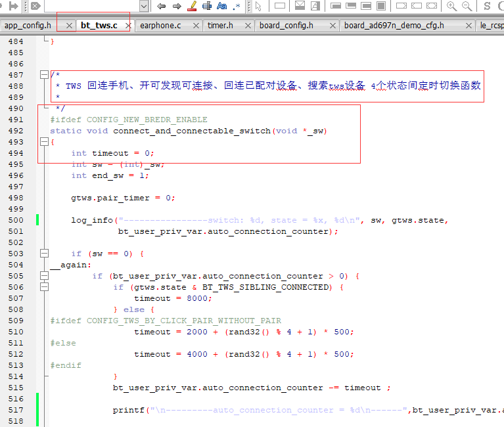Collapse the fold at line 505
The height and width of the screenshot is (427, 504).
pos(45,276)
